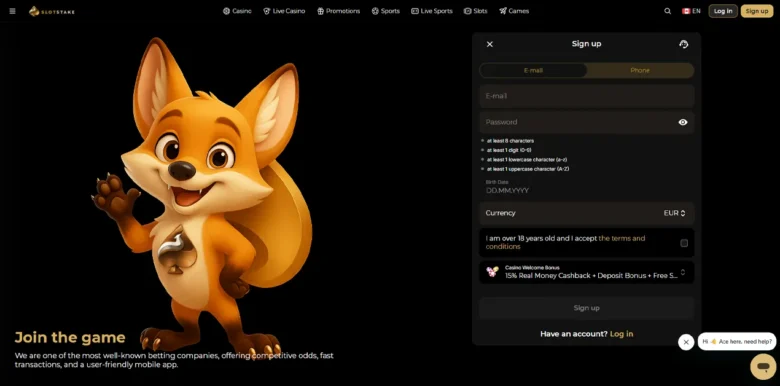Open the chat widget launcher icon
The width and height of the screenshot is (780, 386).
763,367
